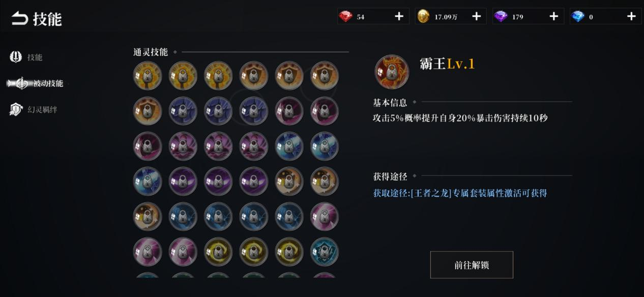Open the 获取途径 王者之龙 link text
The width and height of the screenshot is (644, 297).
click(x=460, y=193)
